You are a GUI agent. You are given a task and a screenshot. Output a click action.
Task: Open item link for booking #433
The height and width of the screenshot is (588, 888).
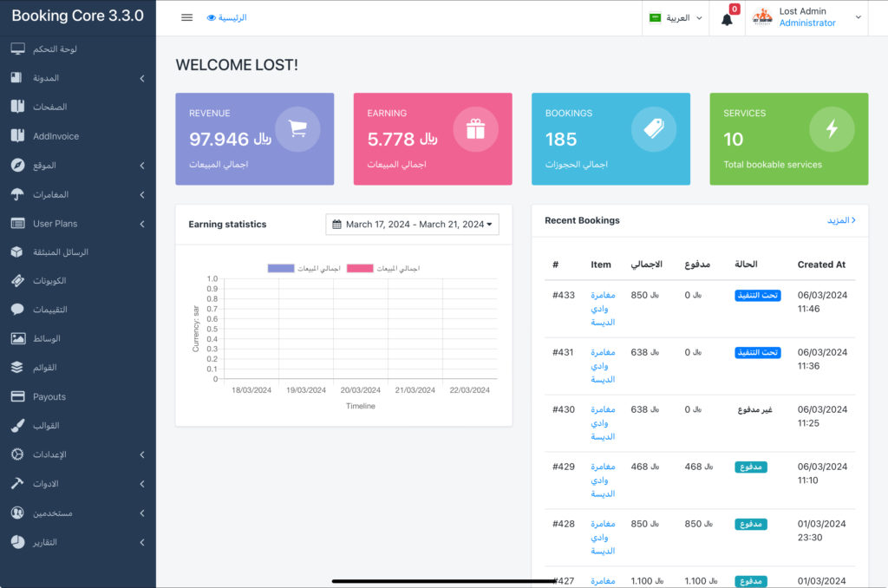603,309
